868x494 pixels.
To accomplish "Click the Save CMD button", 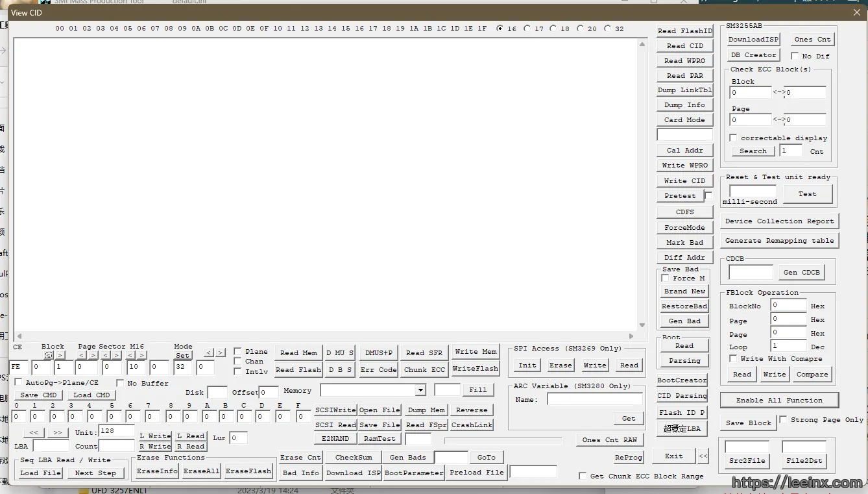I will 38,395.
